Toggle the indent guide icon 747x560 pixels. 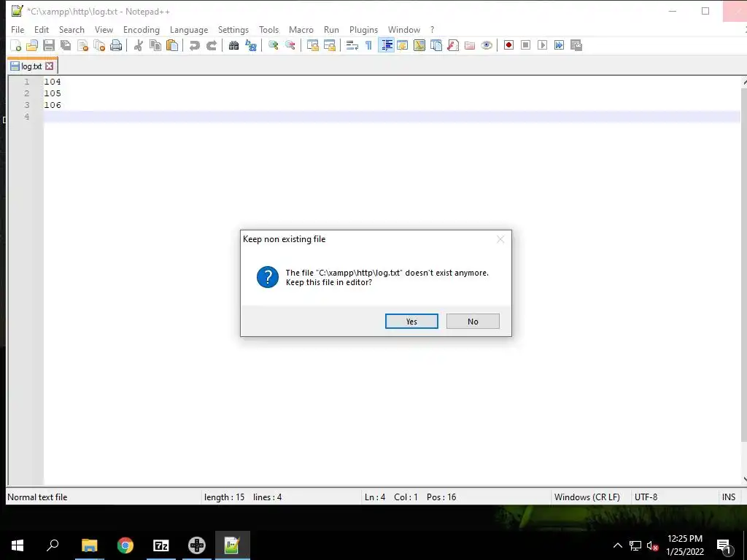386,45
